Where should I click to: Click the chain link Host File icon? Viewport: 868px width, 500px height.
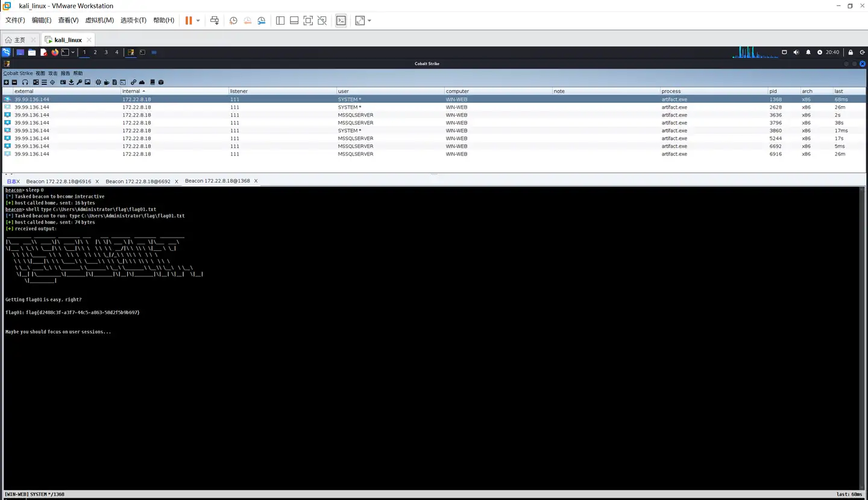(134, 82)
